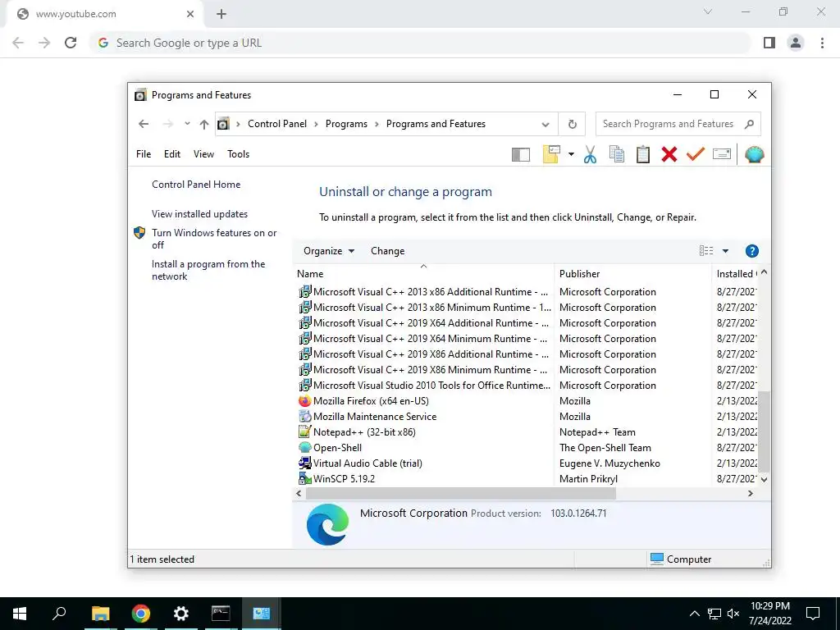Click the orange checkmark Properties icon
Viewport: 840px width, 630px height.
(696, 155)
